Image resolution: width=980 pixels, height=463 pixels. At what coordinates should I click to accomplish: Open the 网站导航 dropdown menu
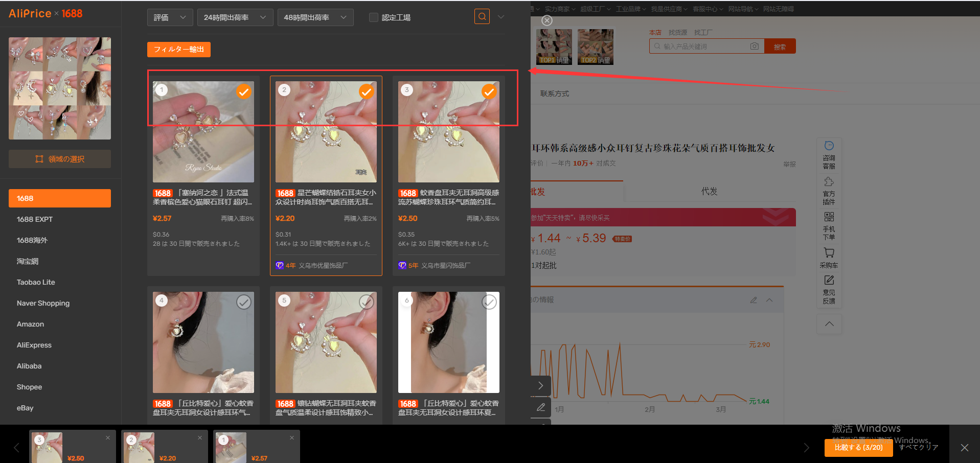click(x=743, y=9)
